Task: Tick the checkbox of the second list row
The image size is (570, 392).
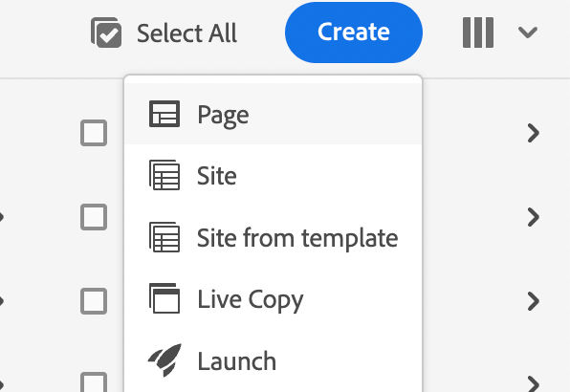Action: (x=94, y=217)
